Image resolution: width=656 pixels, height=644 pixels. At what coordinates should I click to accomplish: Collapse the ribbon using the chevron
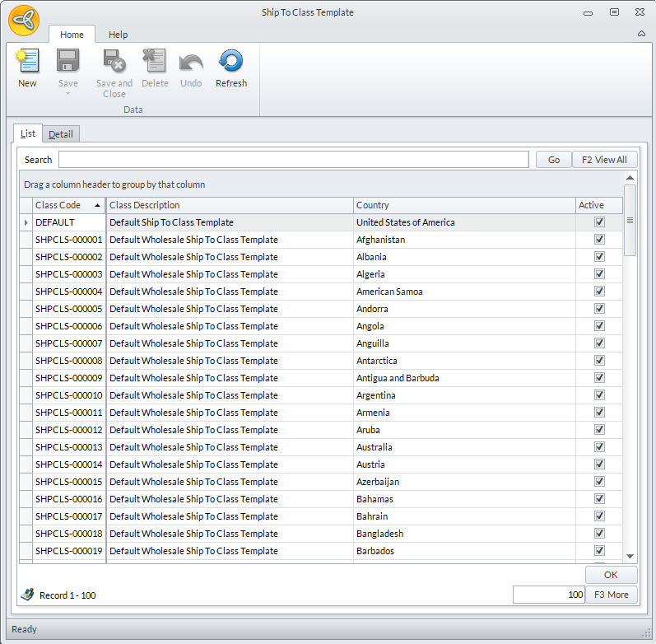coord(641,35)
